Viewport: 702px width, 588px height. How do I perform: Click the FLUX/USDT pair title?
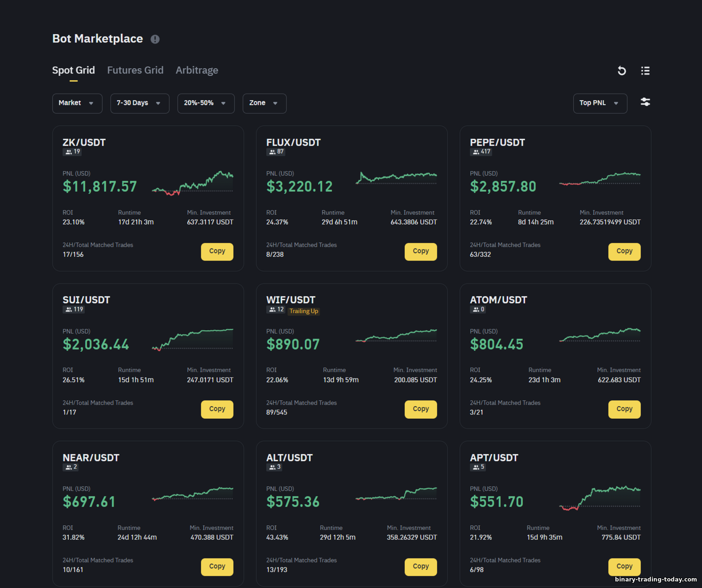tap(293, 142)
